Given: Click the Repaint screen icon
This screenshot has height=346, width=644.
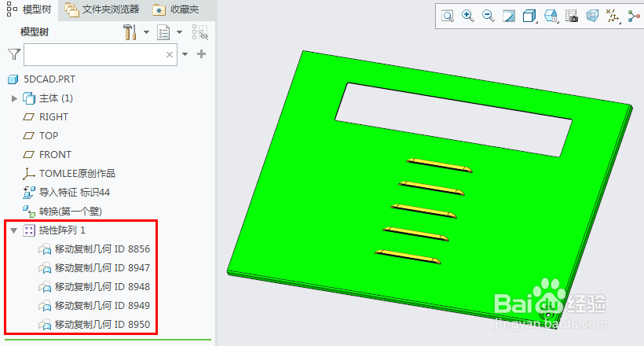Looking at the screenshot, I should click(509, 17).
